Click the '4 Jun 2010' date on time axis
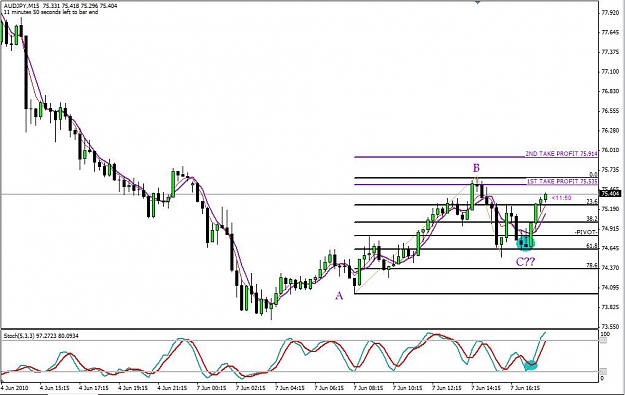 (15, 387)
